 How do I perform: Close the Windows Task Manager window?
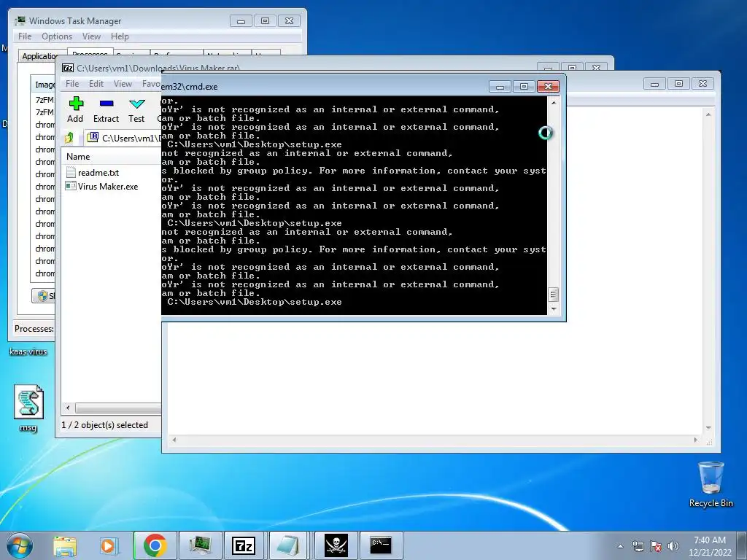(x=289, y=21)
